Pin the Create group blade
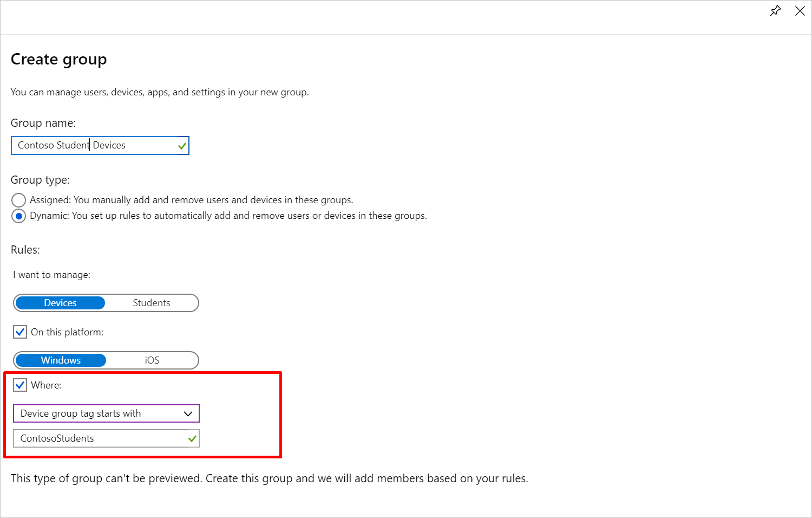This screenshot has width=812, height=518. (x=775, y=11)
